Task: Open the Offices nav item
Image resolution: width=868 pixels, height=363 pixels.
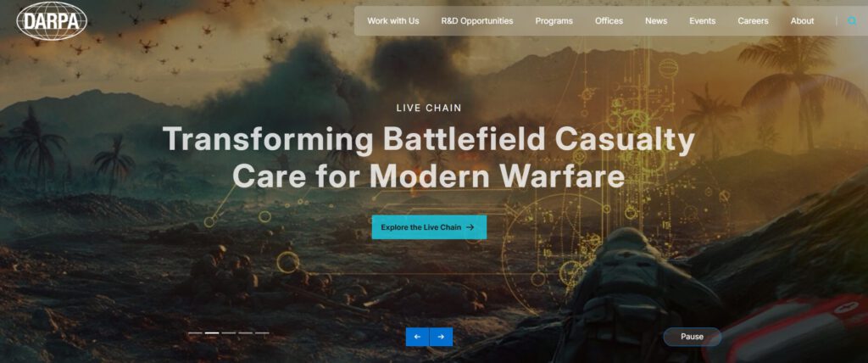Action: [x=609, y=21]
